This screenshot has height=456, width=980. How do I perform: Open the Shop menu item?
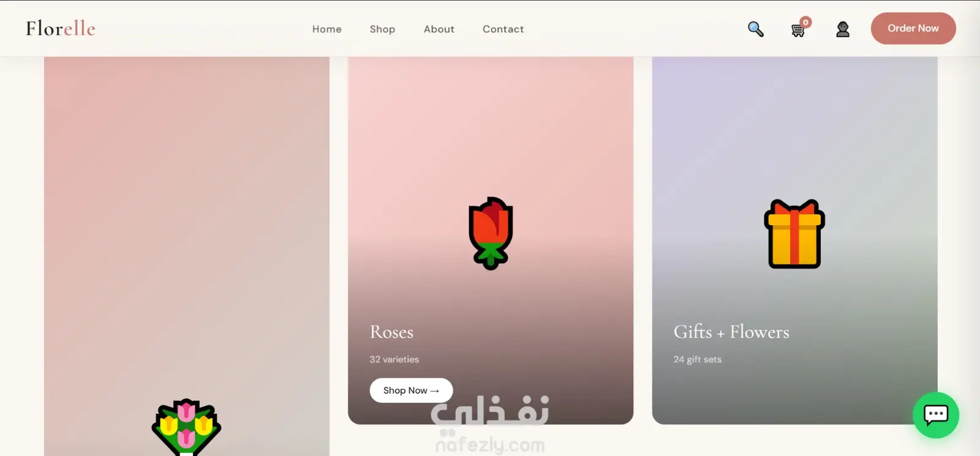click(x=382, y=29)
